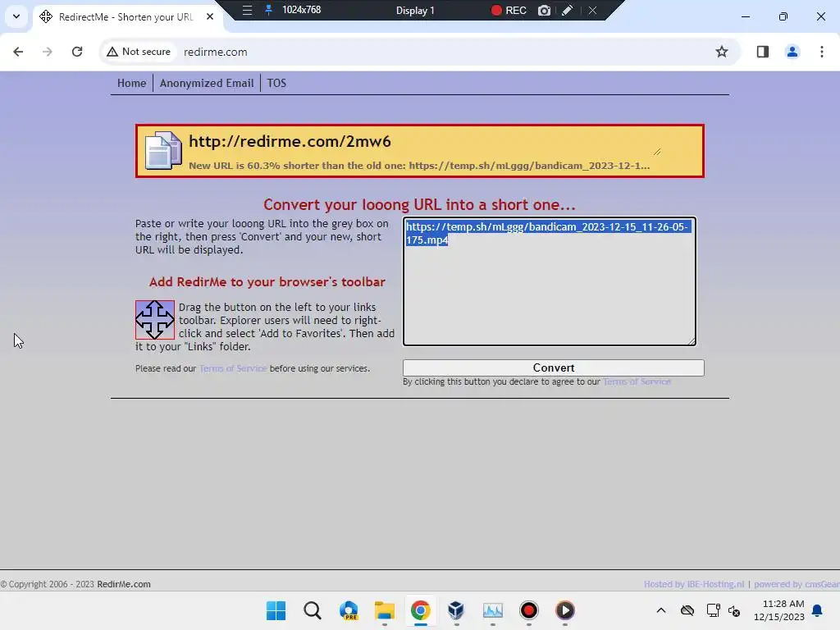The image size is (840, 630).
Task: Click the powered by cmsGear footer link
Action: [x=797, y=584]
